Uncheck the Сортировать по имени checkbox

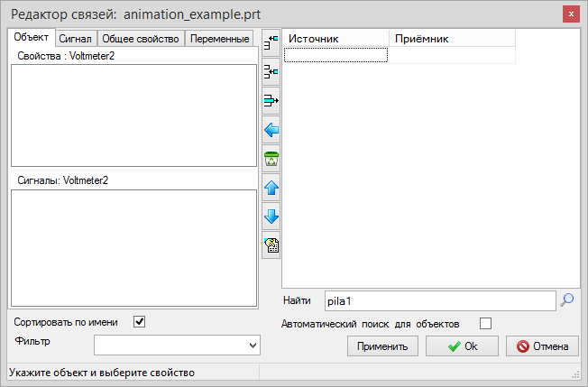tap(139, 321)
